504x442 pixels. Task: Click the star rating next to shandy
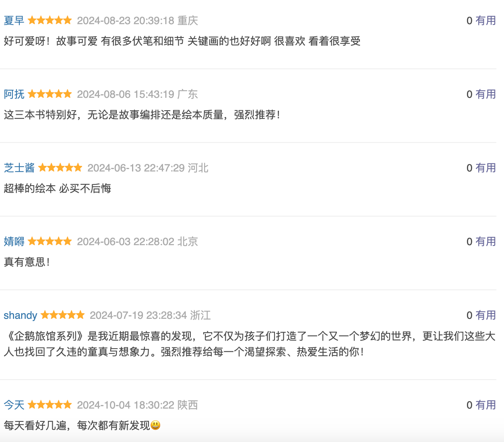63,315
